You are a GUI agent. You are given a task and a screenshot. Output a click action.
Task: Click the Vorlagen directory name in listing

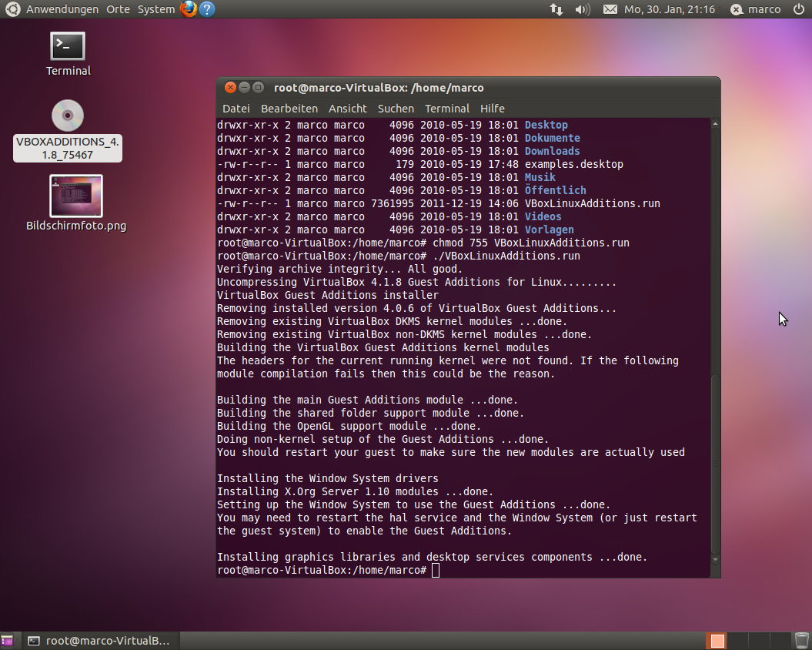pos(549,230)
